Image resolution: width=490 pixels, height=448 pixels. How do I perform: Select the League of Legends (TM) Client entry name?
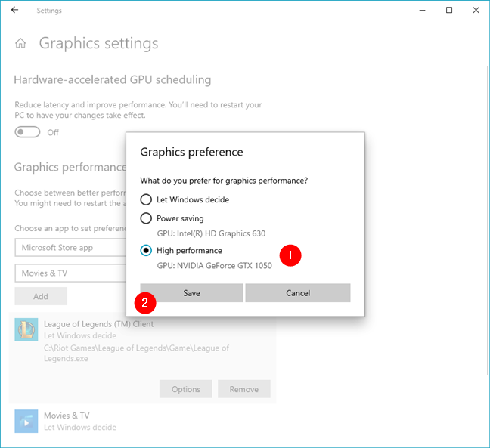pos(99,324)
